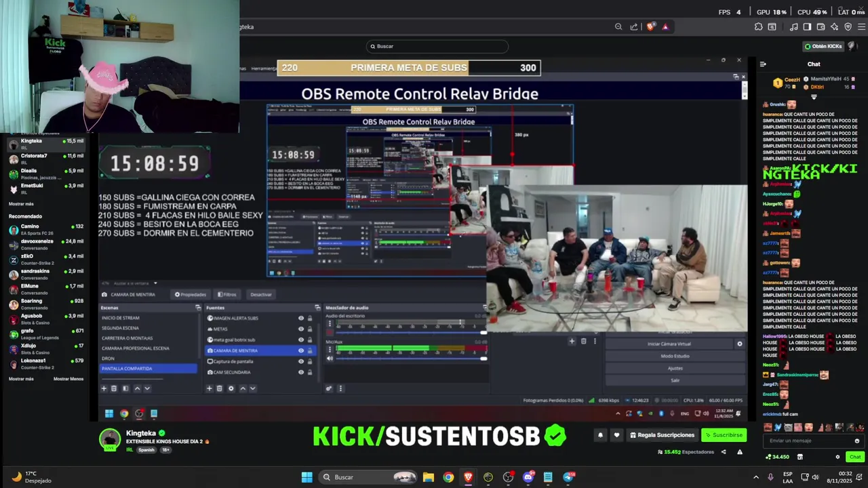Viewport: 868px width, 488px height.
Task: Open music playlist icon in browser toolbar
Action: click(x=793, y=27)
